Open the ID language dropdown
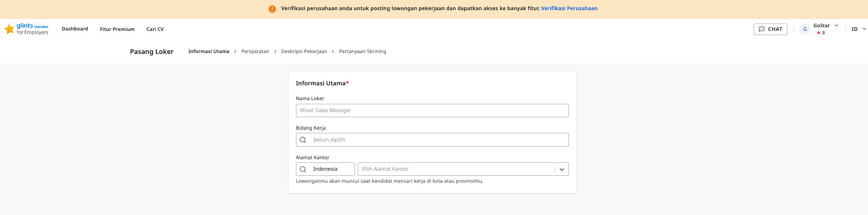 (x=858, y=29)
